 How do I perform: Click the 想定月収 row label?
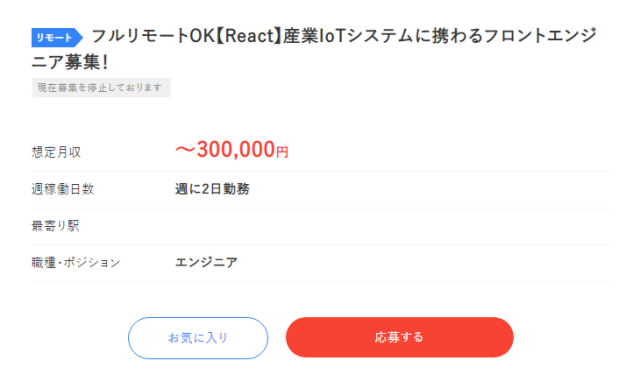pos(56,152)
